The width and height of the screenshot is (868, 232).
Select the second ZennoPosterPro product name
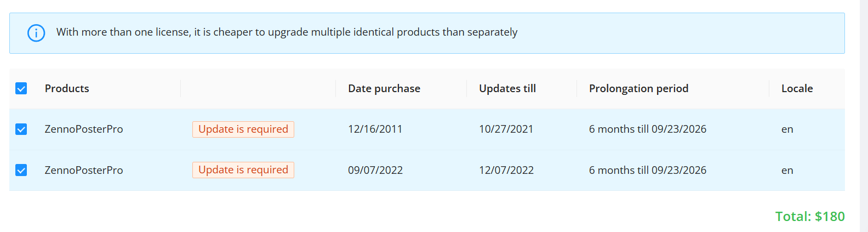tap(84, 170)
